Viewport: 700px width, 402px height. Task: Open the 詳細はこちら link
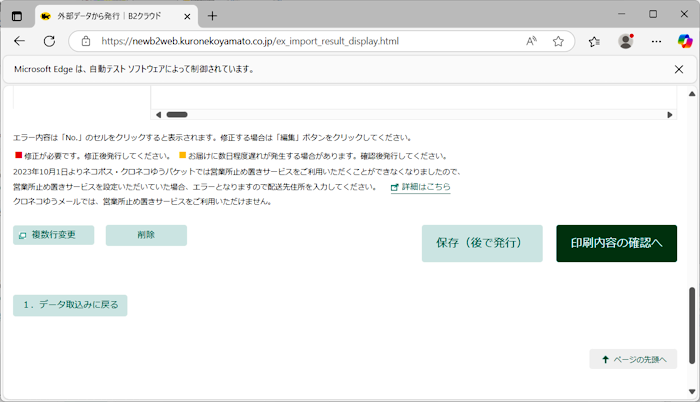(x=421, y=187)
